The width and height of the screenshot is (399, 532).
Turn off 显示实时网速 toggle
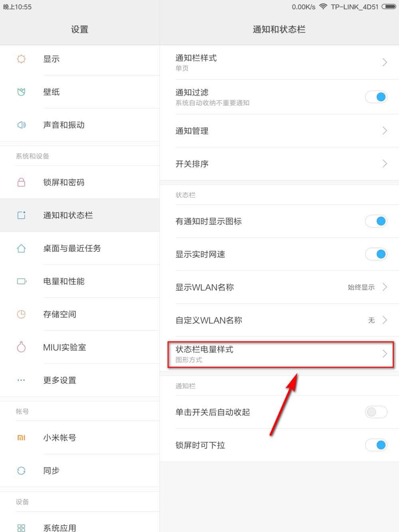click(376, 254)
